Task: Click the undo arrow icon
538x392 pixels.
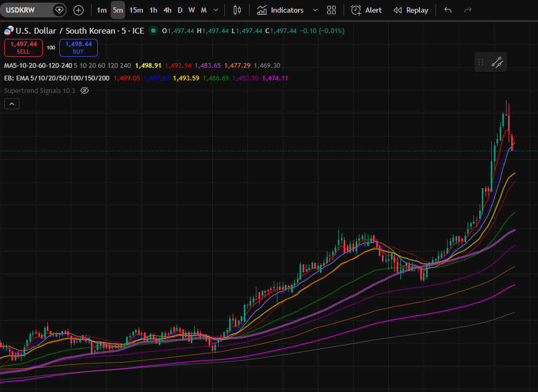Action: tap(448, 10)
